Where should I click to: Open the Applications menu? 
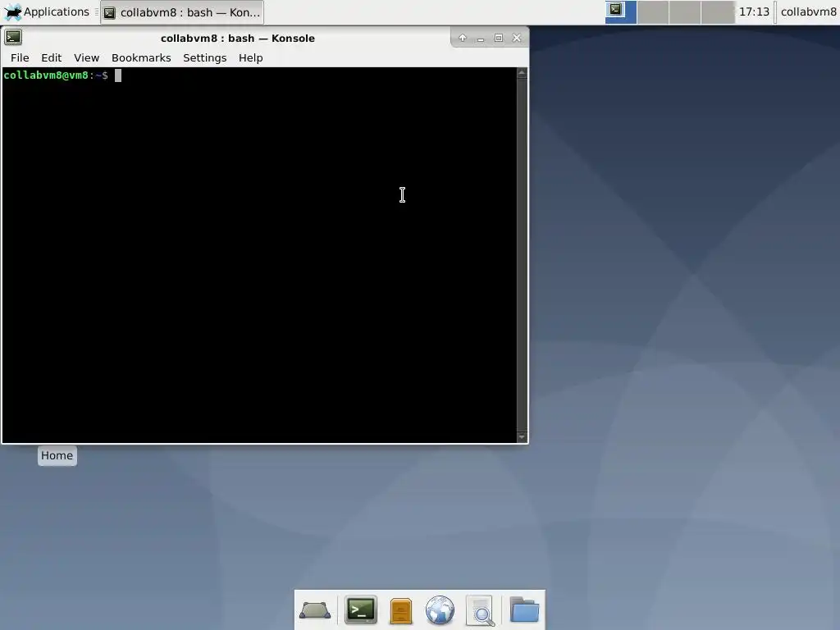[46, 11]
